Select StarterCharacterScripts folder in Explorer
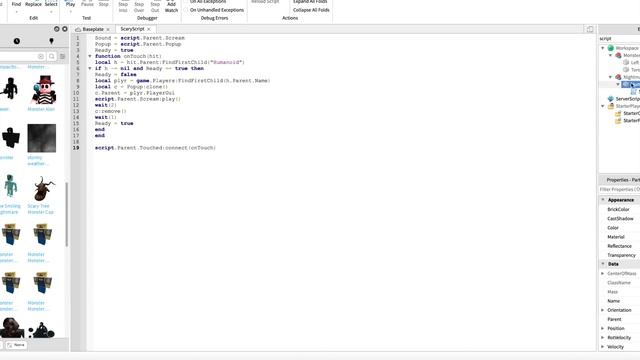The width and height of the screenshot is (640, 360). [628, 113]
